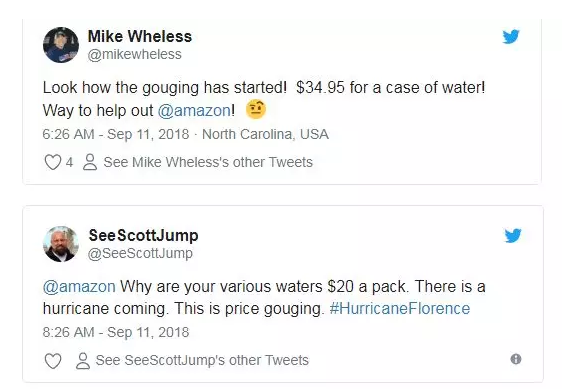Click the person icon beside SeeScottJump's other Tweets
This screenshot has width=562, height=389.
pos(83,361)
